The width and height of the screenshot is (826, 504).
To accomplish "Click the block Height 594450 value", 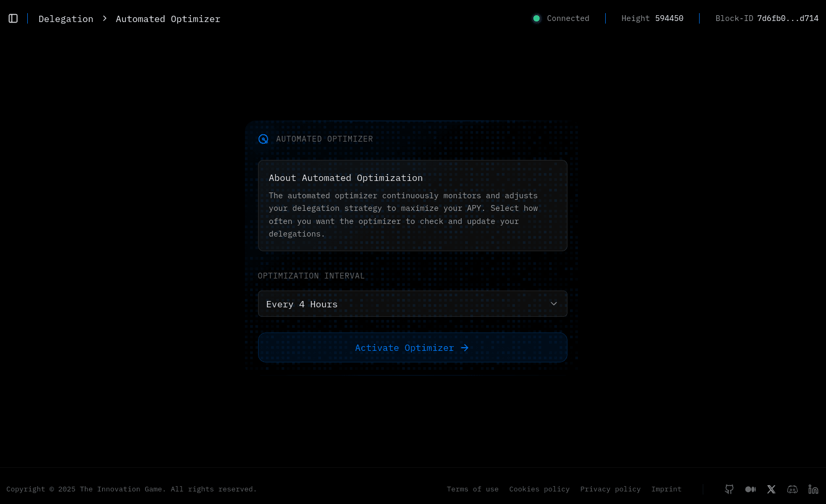I will 669,18.
